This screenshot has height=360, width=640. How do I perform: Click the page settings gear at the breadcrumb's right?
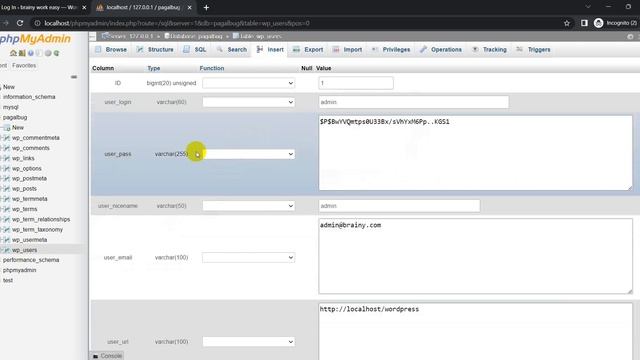coord(630,36)
